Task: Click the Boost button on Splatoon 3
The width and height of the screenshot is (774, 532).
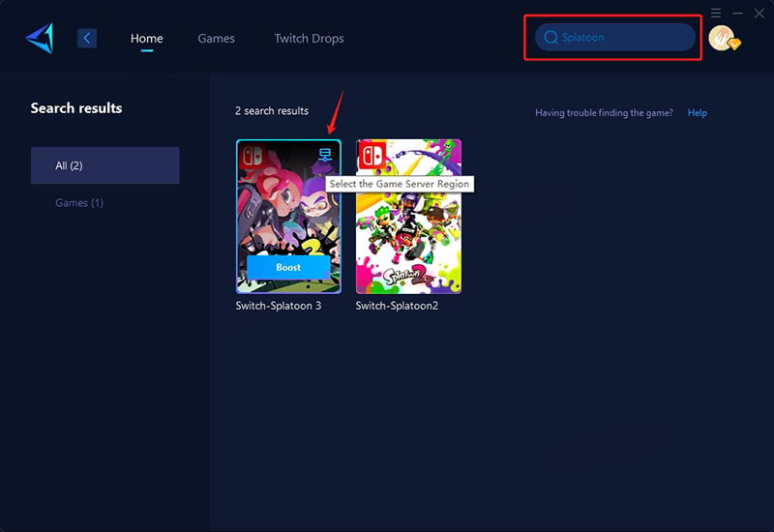Action: pos(288,268)
